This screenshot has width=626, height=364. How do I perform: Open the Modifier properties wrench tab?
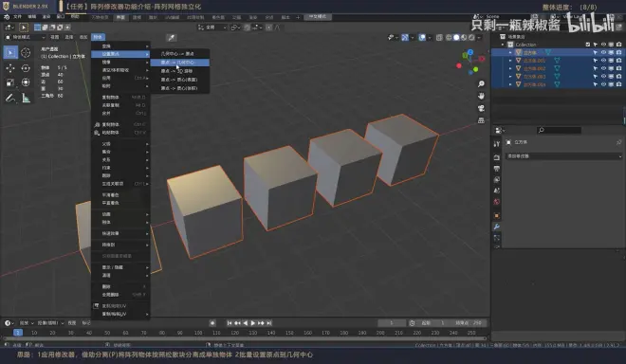497,227
